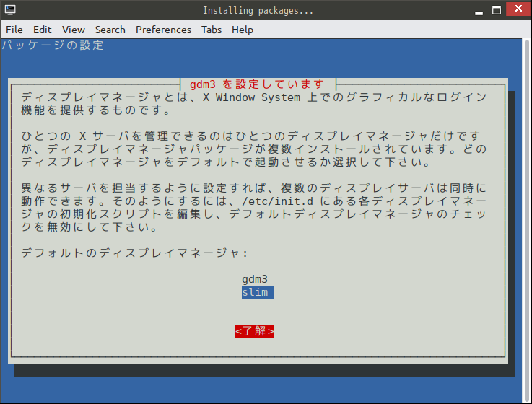This screenshot has height=404, width=532.
Task: Click the 'デフォルトのディスプレイマネージャ:' label
Action: click(x=135, y=253)
